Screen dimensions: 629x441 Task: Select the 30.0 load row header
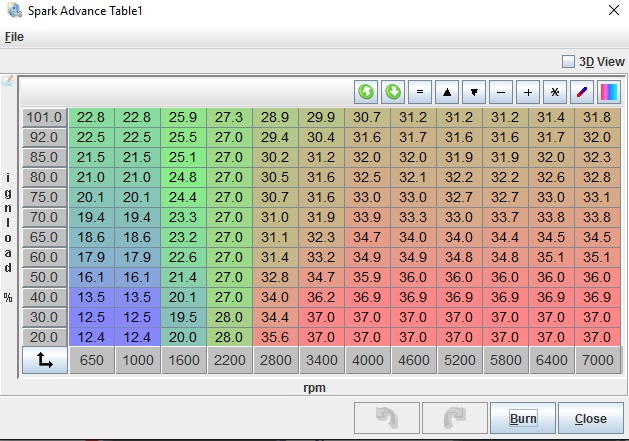click(x=45, y=317)
